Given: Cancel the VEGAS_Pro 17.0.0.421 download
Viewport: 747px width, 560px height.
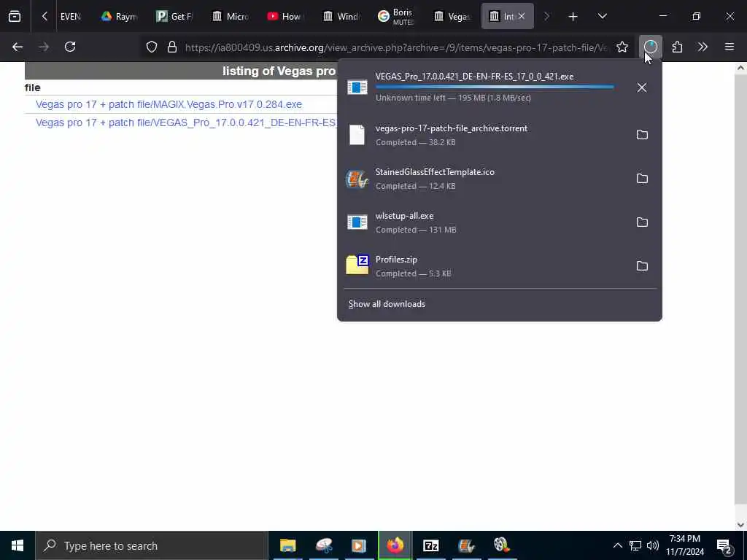Looking at the screenshot, I should coord(642,87).
